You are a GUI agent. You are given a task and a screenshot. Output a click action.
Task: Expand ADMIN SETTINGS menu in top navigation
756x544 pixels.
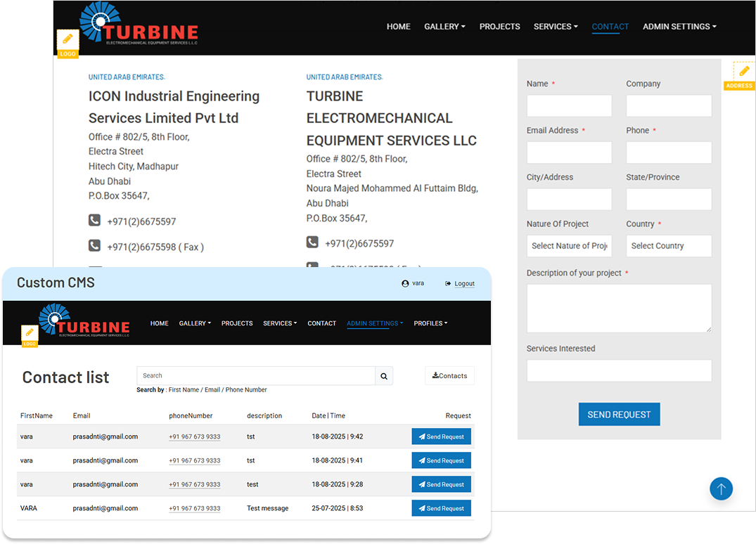tap(679, 27)
